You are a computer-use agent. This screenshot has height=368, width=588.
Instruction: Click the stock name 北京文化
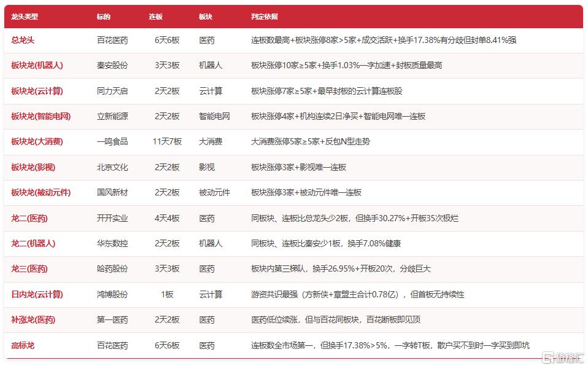pyautogui.click(x=112, y=168)
